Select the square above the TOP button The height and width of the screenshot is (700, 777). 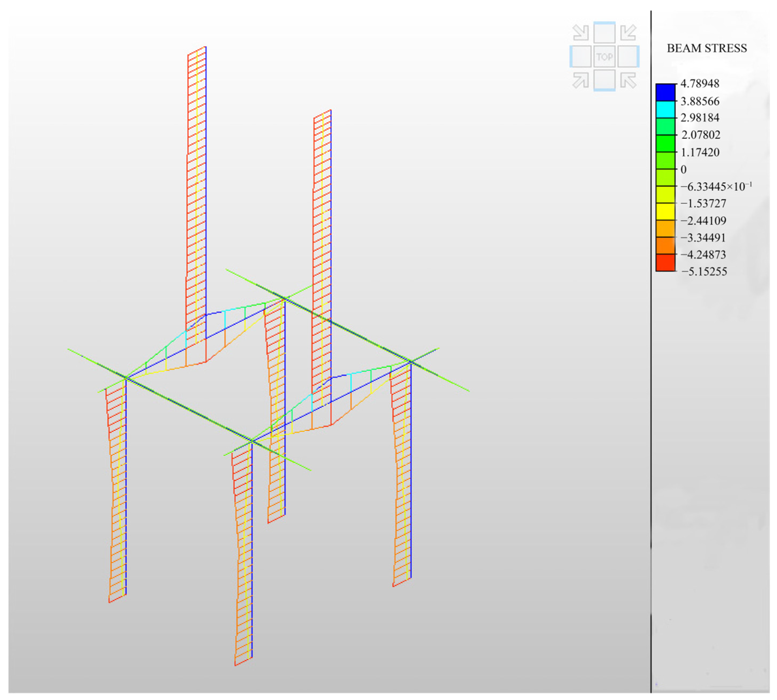(604, 33)
